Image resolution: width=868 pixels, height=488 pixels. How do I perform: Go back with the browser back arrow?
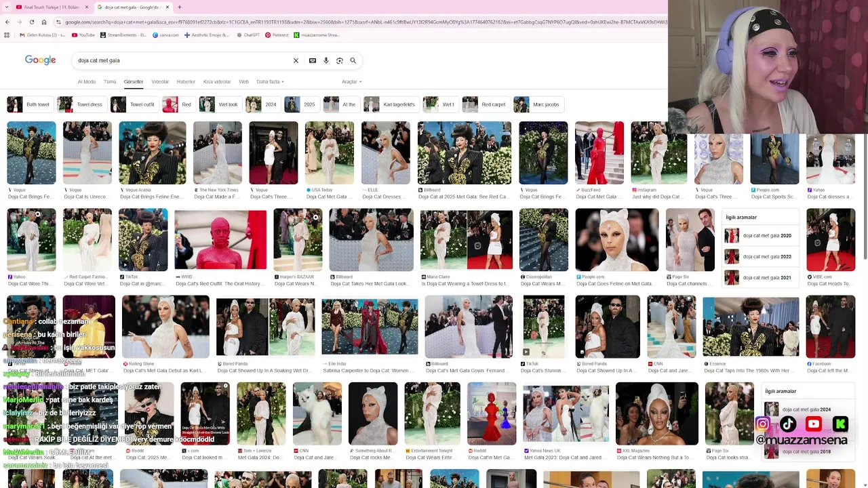click(7, 22)
